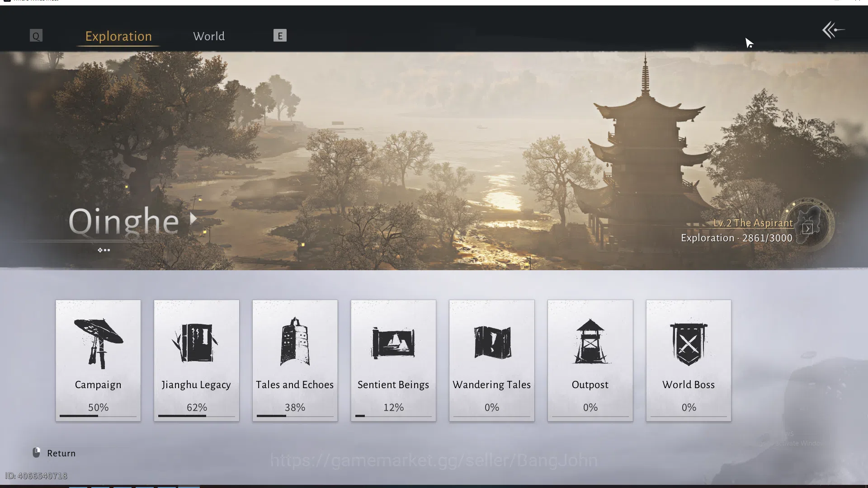This screenshot has height=488, width=868.
Task: Select the Wandering Tales folding screen icon
Action: click(x=492, y=342)
